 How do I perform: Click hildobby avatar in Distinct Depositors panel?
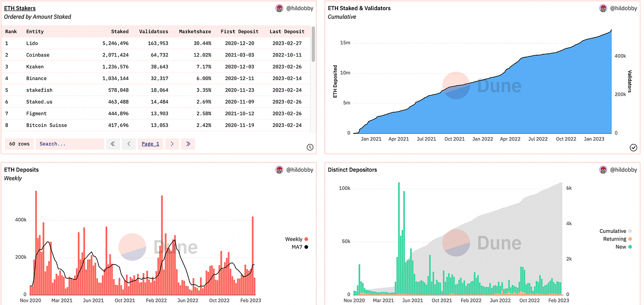point(603,170)
